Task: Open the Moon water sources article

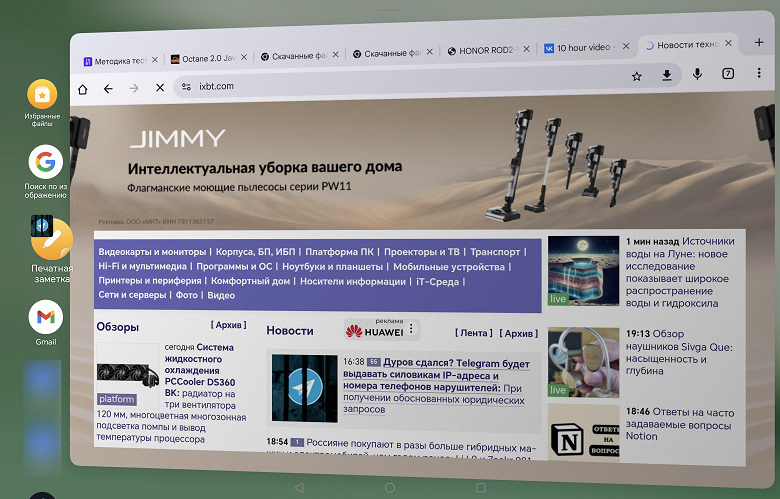Action: [x=680, y=272]
